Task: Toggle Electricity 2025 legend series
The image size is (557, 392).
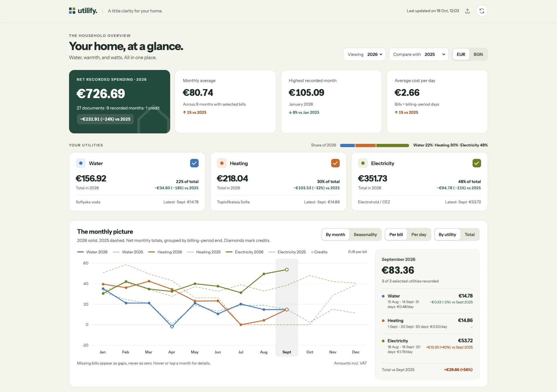Action: (x=287, y=252)
